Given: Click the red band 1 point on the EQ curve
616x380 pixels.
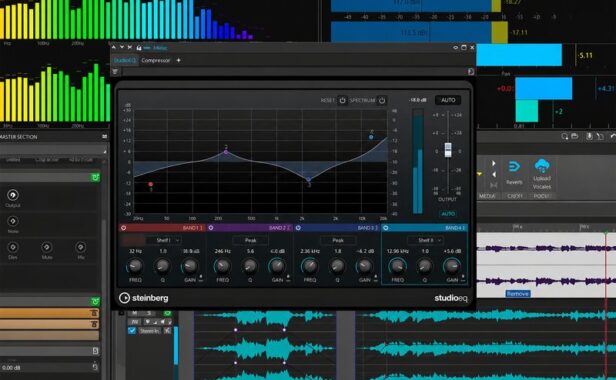Looking at the screenshot, I should 150,184.
